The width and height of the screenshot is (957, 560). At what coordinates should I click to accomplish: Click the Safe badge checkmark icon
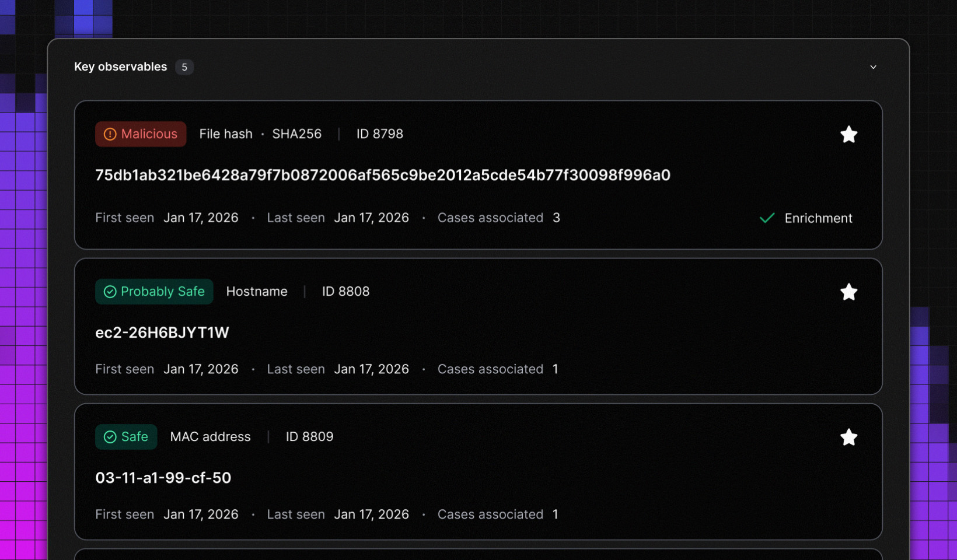point(110,437)
